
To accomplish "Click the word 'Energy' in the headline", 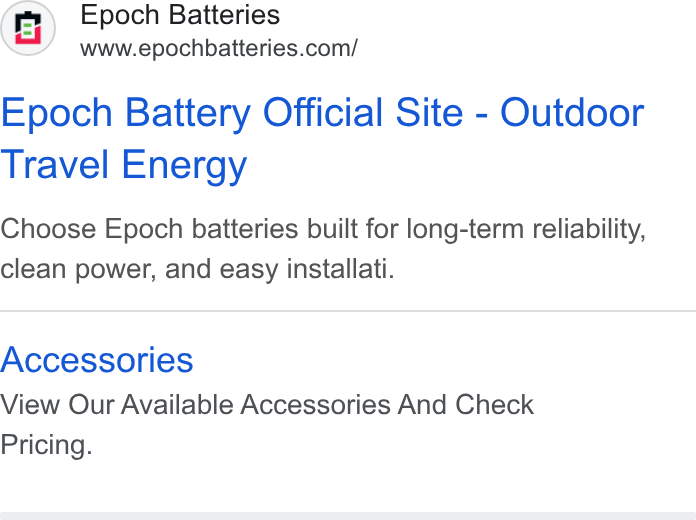I will 184,165.
